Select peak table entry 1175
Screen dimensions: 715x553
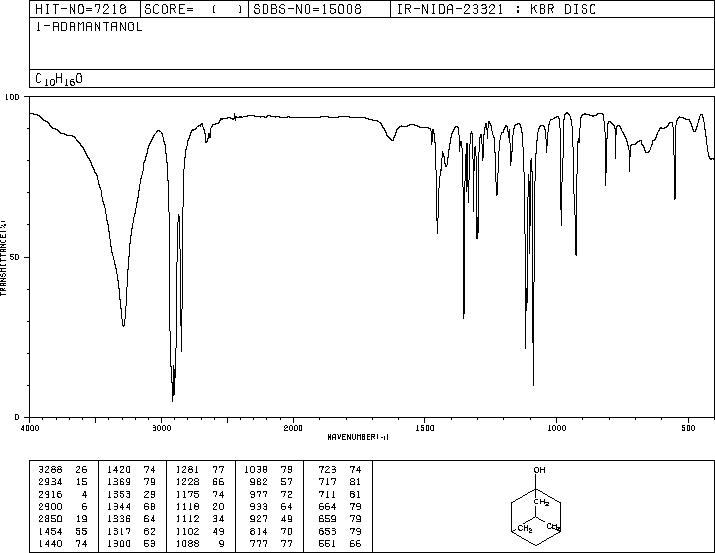tap(200, 494)
